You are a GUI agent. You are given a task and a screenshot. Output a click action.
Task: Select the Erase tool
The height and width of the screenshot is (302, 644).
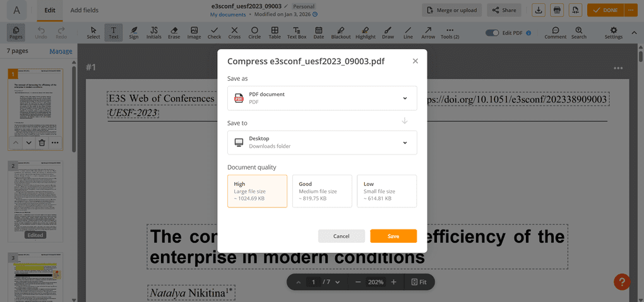click(x=174, y=33)
